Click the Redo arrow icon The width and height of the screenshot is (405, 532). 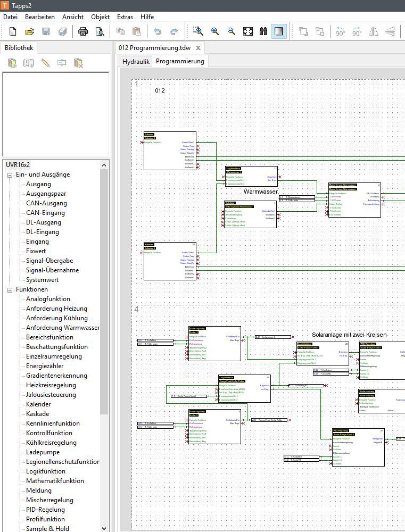point(174,31)
